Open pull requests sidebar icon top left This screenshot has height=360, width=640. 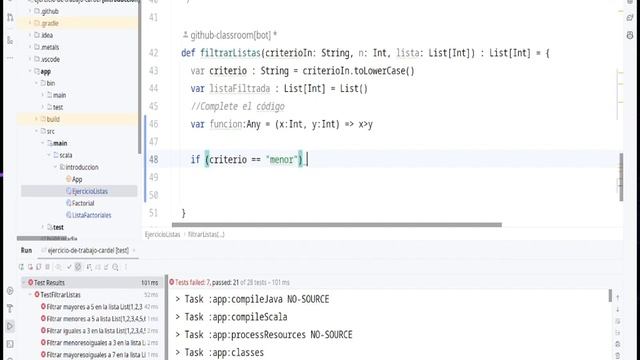click(x=10, y=18)
